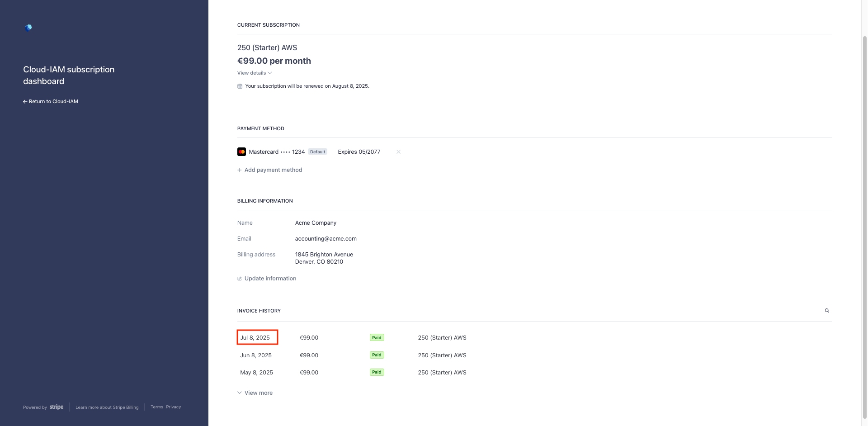The width and height of the screenshot is (868, 426).
Task: Click 250 (Starter) AWS in Jun 8 row
Action: (442, 355)
